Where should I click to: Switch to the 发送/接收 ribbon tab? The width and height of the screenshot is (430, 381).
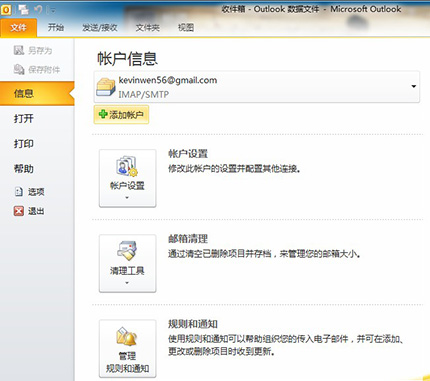[100, 28]
